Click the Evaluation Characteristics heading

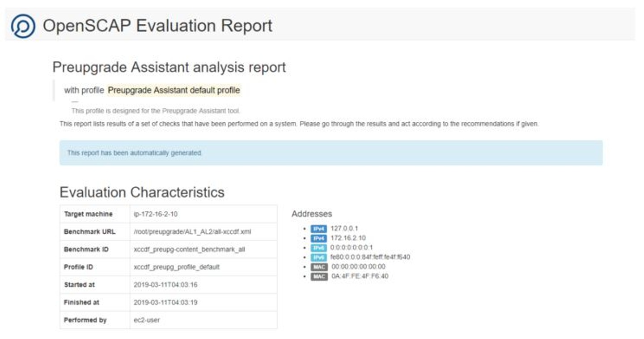click(x=142, y=192)
